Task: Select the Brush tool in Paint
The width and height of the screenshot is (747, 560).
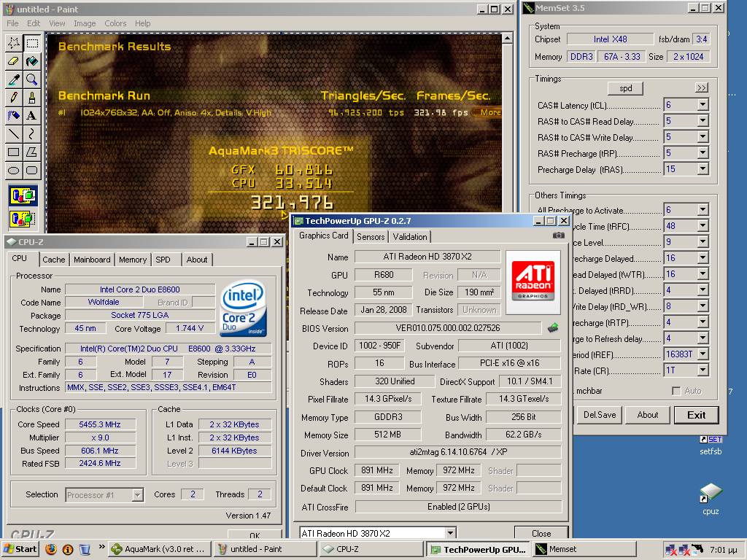Action: (32, 97)
